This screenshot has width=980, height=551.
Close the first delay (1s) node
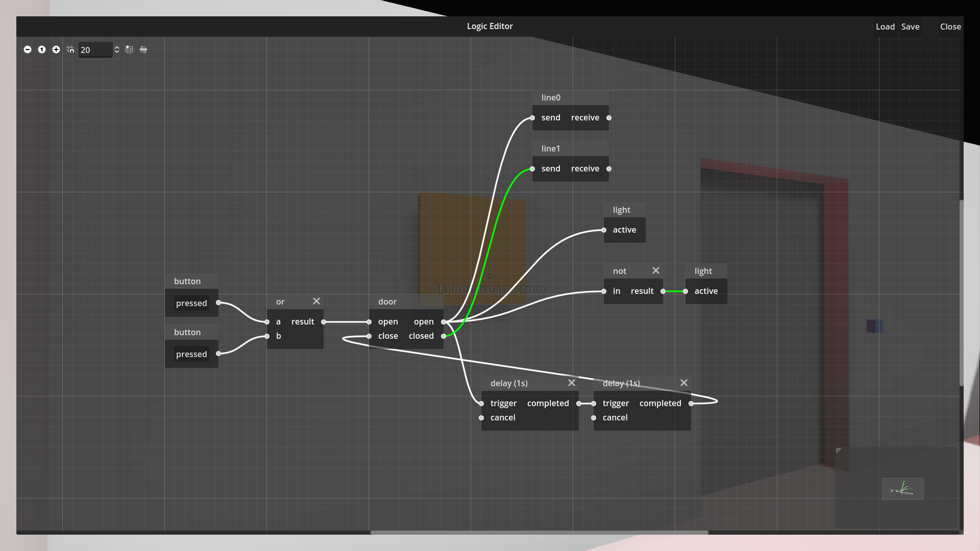click(572, 383)
